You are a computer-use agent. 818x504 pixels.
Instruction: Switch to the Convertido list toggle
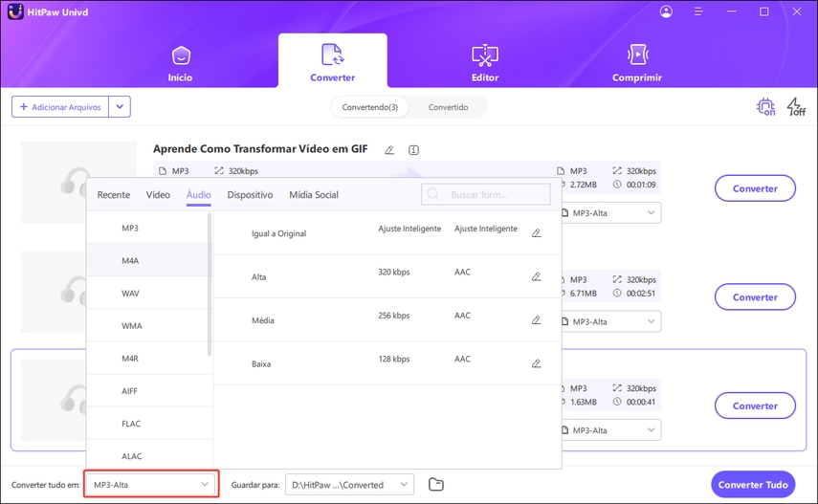coord(448,107)
